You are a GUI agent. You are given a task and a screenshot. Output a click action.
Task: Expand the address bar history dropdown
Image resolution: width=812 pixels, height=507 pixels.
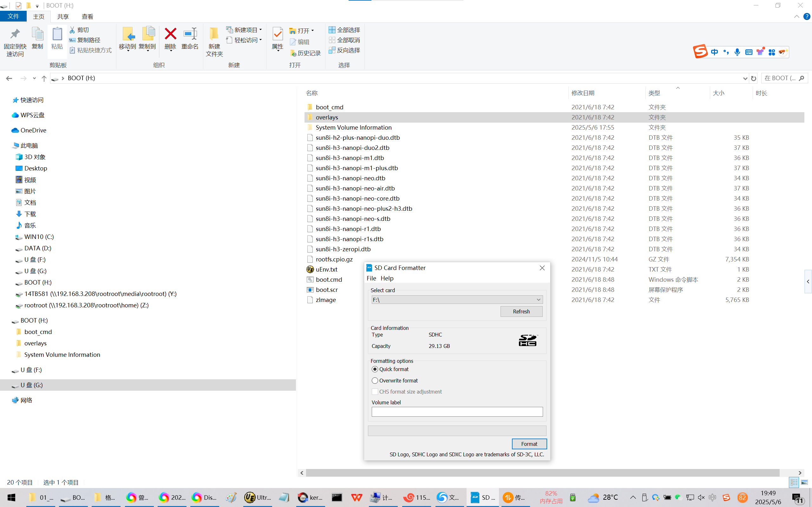(745, 79)
